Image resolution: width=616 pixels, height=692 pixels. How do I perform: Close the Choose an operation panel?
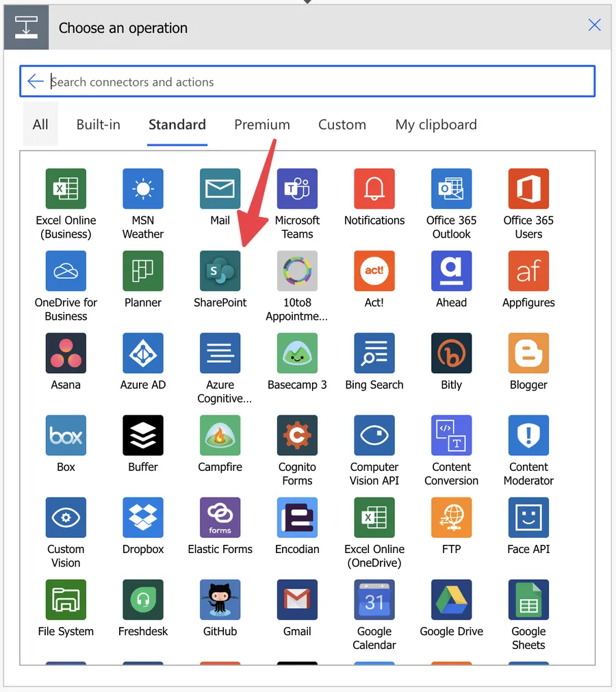click(x=594, y=25)
